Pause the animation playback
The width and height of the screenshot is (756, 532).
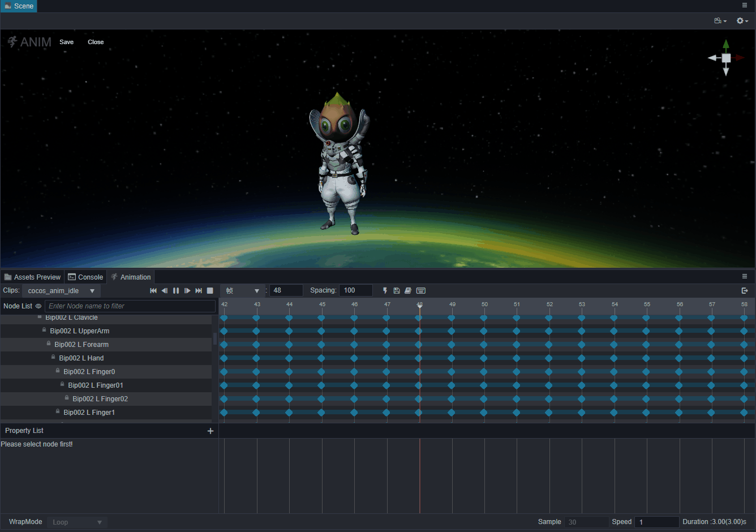pos(176,290)
